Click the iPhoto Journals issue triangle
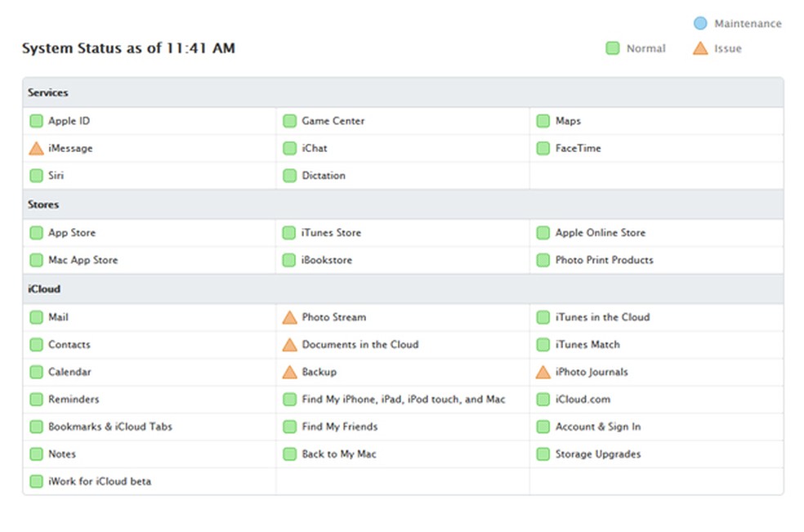 click(x=543, y=372)
